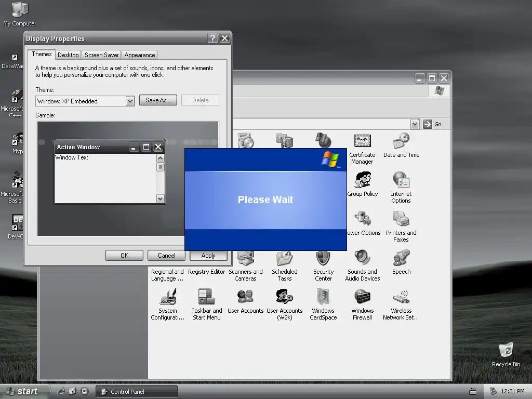Click the Save As... theme button

click(x=158, y=100)
